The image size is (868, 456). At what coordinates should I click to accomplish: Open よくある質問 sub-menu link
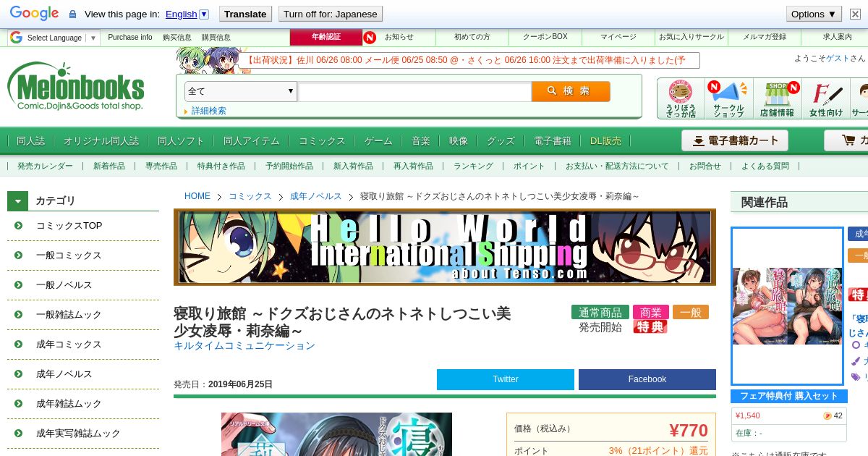[765, 166]
